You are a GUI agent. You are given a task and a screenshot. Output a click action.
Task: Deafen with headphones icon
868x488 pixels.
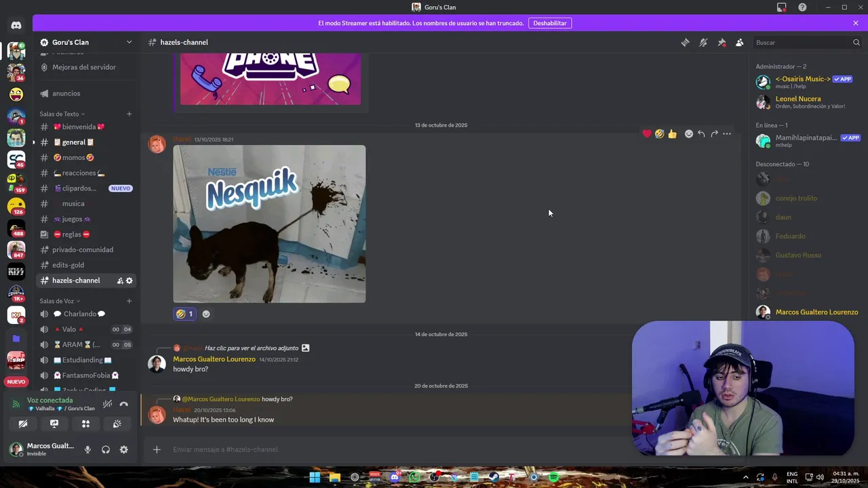click(x=106, y=449)
